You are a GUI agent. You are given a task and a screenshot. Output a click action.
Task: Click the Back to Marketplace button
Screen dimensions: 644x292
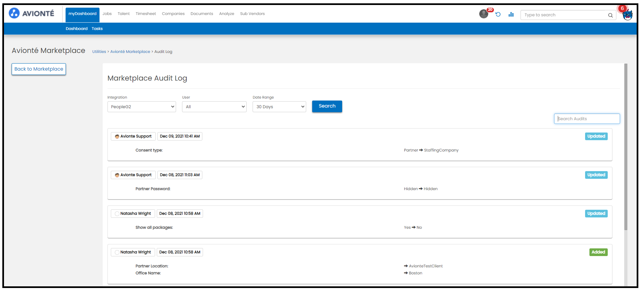(x=39, y=69)
